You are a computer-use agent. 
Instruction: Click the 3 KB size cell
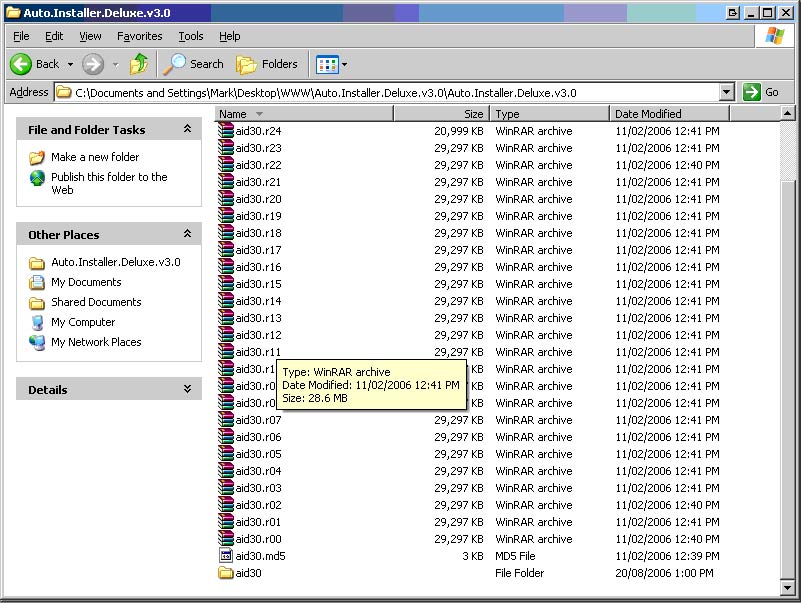pos(473,556)
